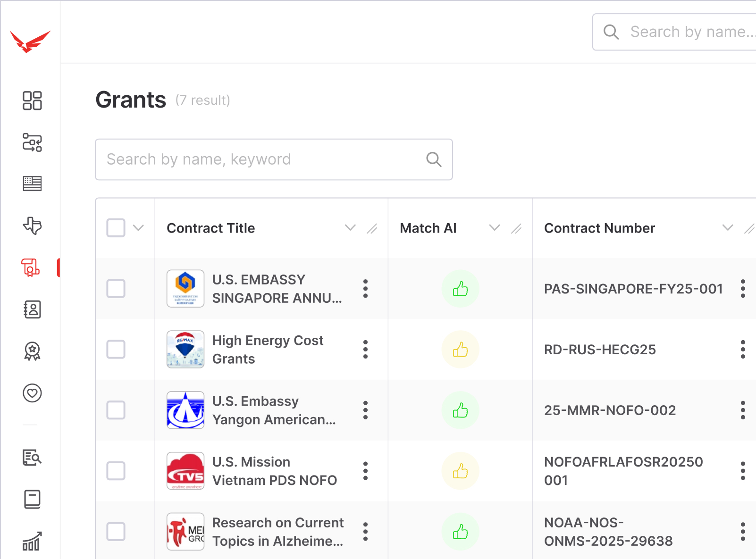Select the High Energy Cost Grants checkbox
756x559 pixels.
coord(116,350)
